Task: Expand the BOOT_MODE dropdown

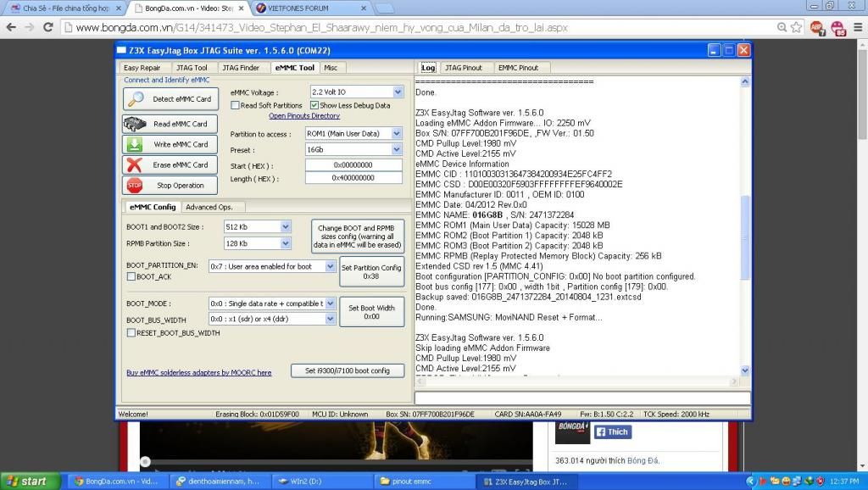Action: point(330,303)
